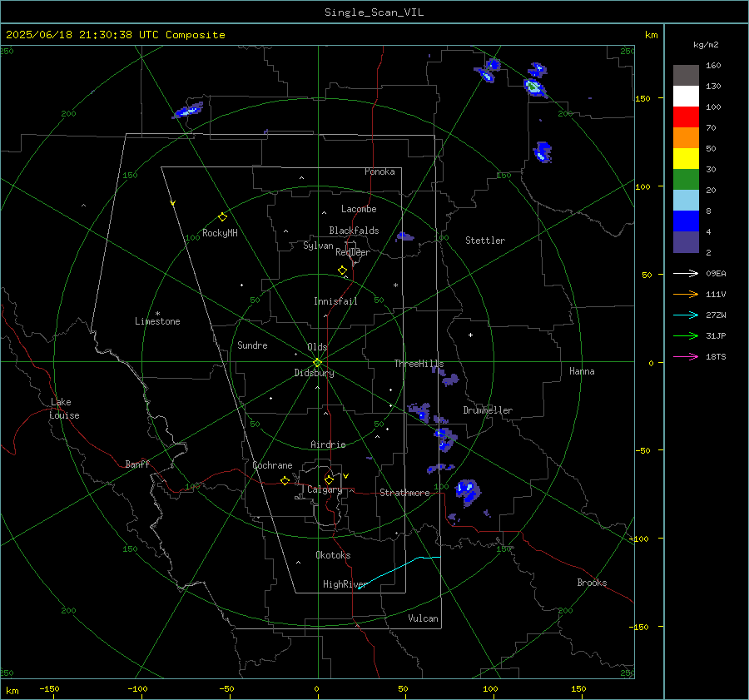Select the yellow diamond marker near RockyMH

pos(222,217)
